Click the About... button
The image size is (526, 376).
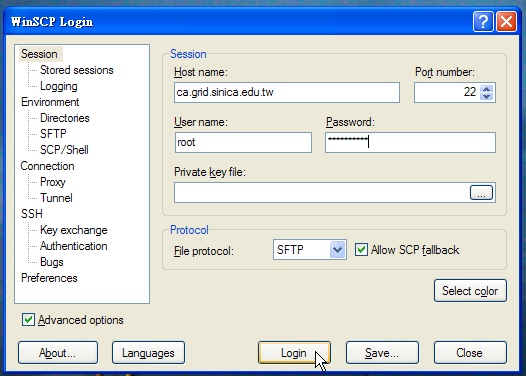coord(58,353)
